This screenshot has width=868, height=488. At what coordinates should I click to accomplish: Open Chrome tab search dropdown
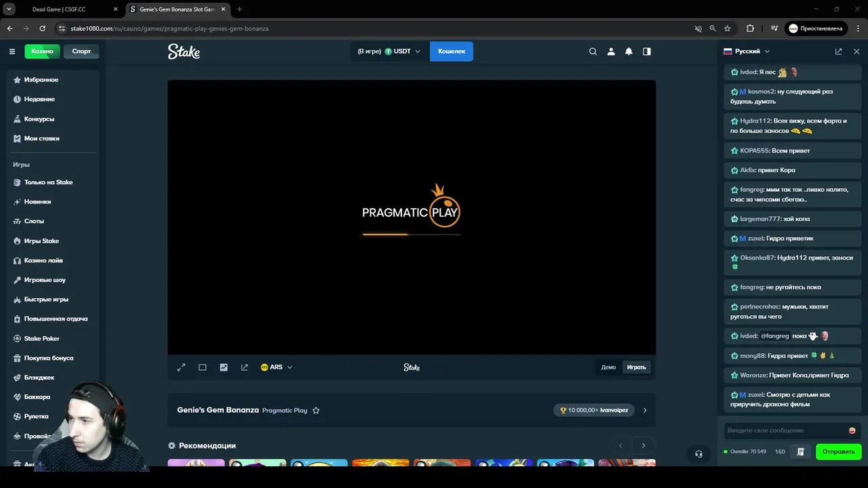[x=9, y=9]
